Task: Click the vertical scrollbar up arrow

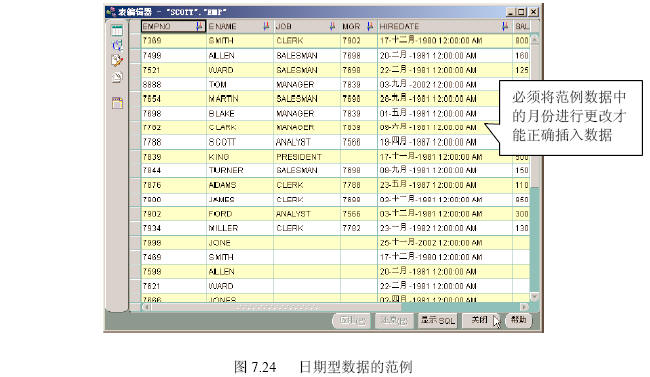Action: [535, 39]
